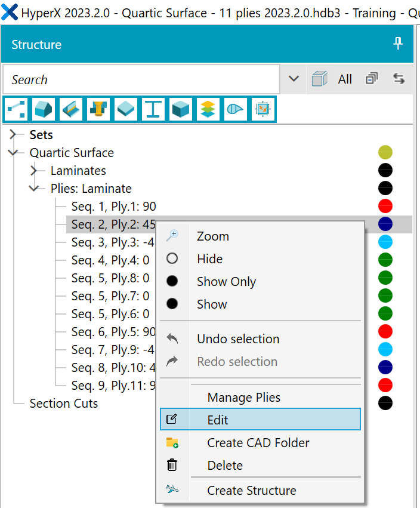Choose Zoom from the context menu

[x=213, y=236]
